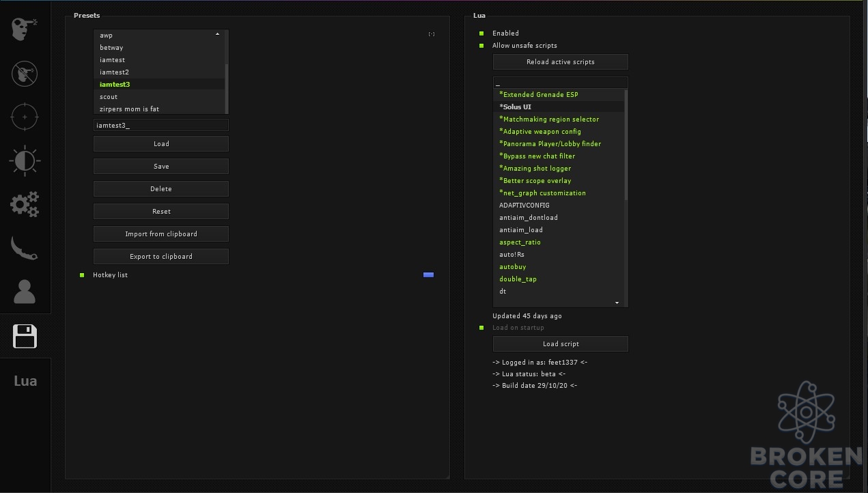Click the Lua scripts list scrollbar
This screenshot has width=868, height=493.
[x=626, y=145]
